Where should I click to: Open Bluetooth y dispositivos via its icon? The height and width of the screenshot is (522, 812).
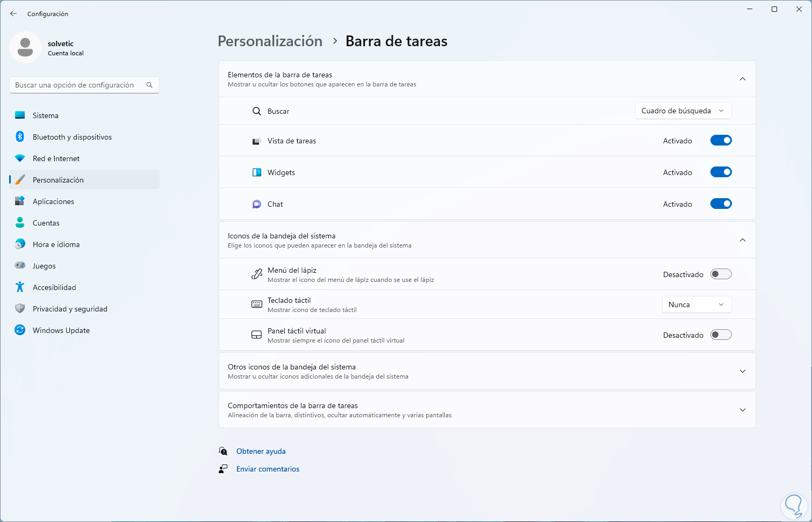[x=20, y=137]
